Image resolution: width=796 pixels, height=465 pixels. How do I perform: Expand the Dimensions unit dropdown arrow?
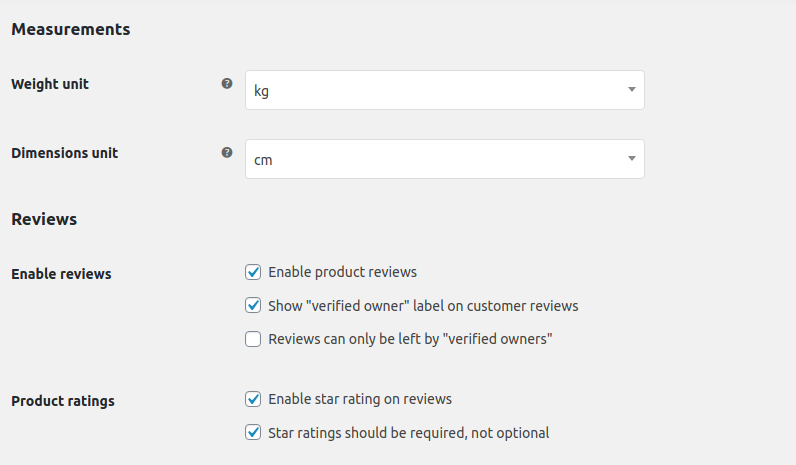[631, 159]
